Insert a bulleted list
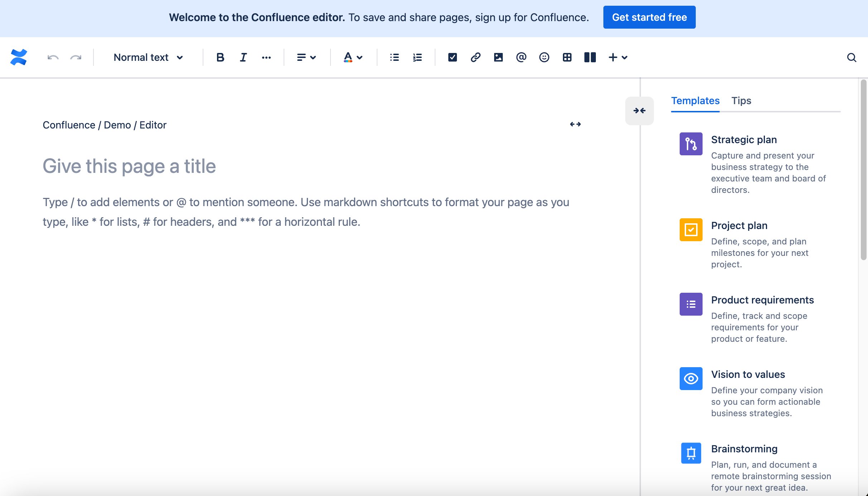This screenshot has width=868, height=496. (x=394, y=57)
